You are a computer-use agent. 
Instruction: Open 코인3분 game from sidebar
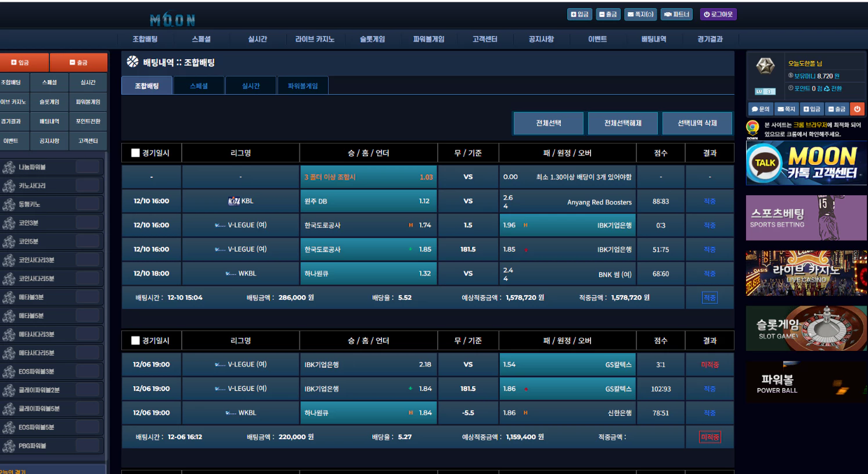[x=52, y=223]
